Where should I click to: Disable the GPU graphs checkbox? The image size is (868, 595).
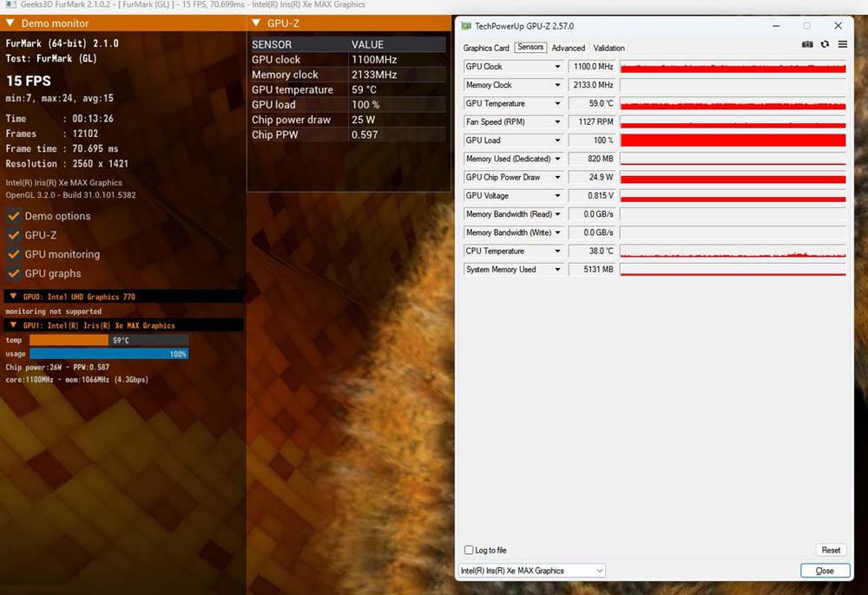point(14,273)
